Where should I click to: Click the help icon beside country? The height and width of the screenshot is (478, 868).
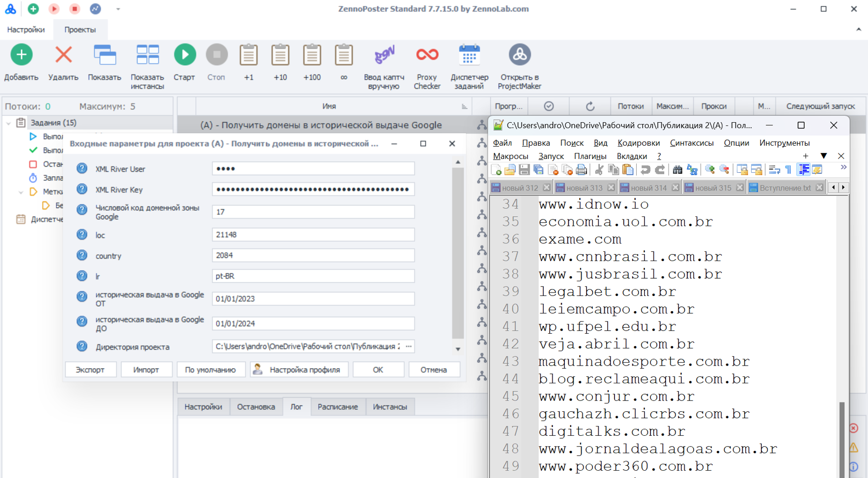tap(82, 255)
